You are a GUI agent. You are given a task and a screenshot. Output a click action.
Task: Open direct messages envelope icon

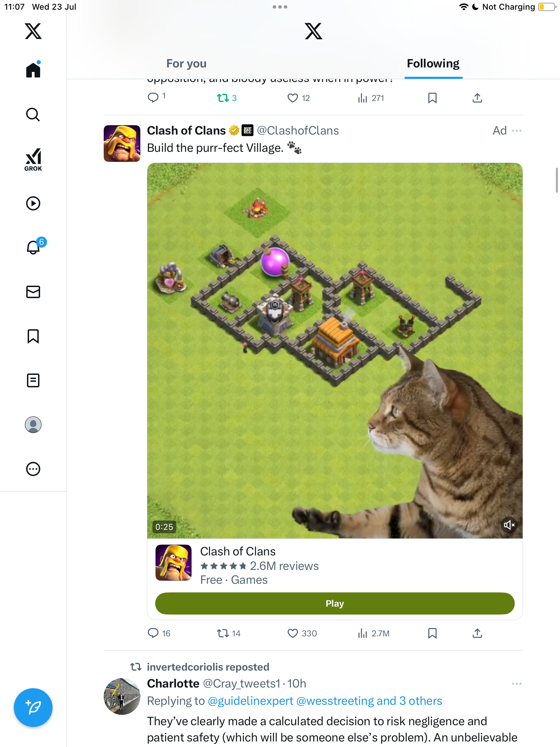[33, 292]
